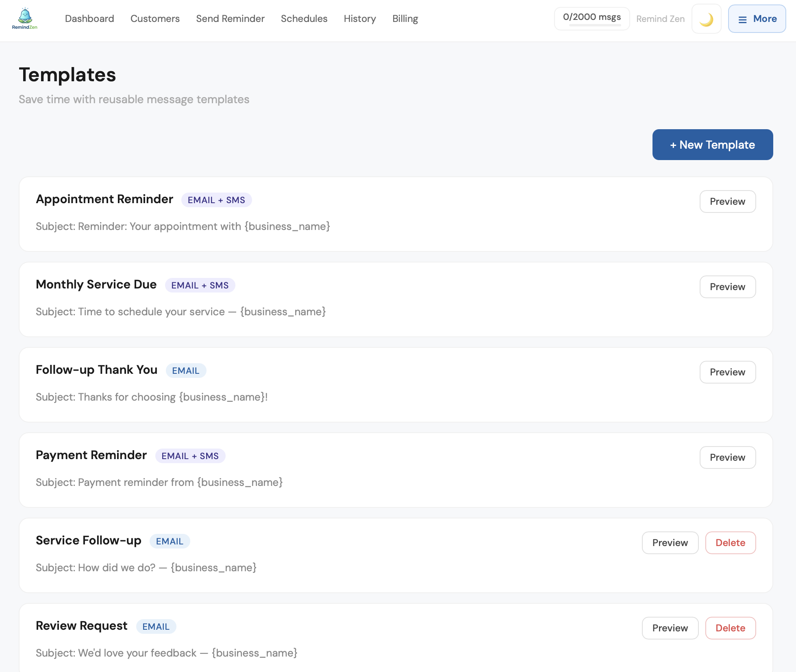Preview the Appointment Reminder template
The image size is (796, 672).
(x=727, y=202)
